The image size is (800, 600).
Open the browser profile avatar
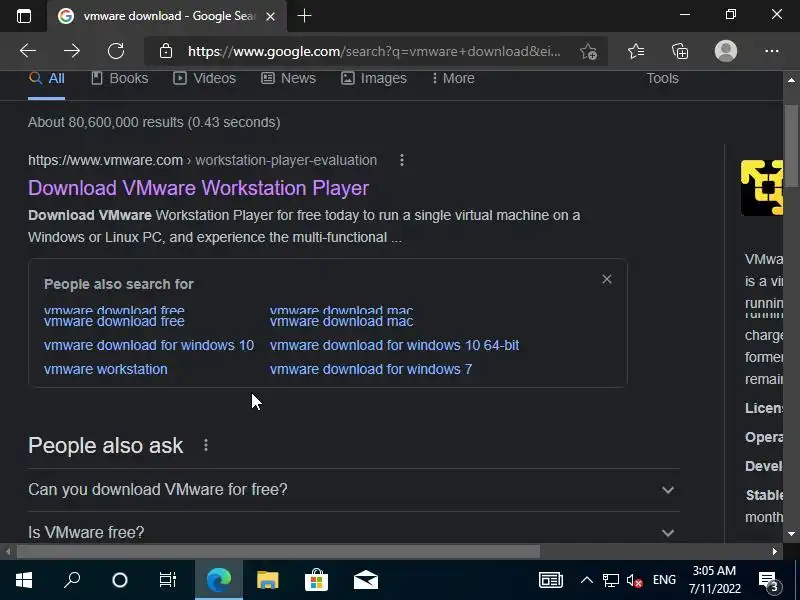coord(726,51)
